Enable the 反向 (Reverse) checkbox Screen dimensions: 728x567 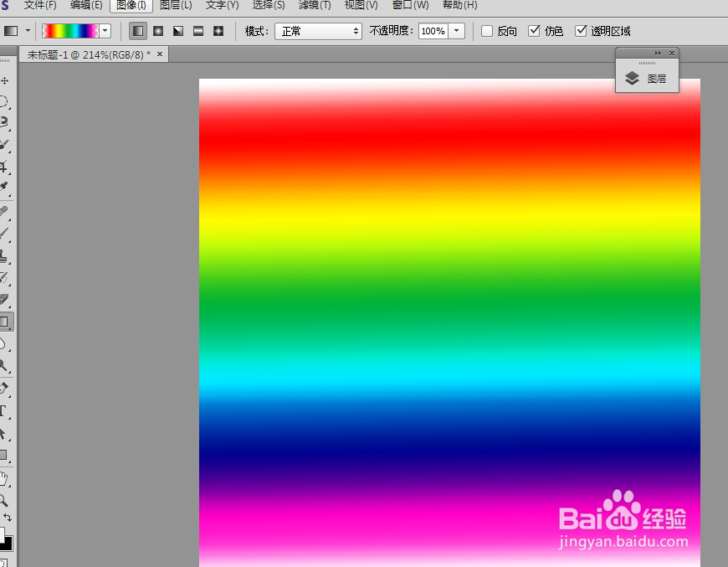(x=487, y=31)
